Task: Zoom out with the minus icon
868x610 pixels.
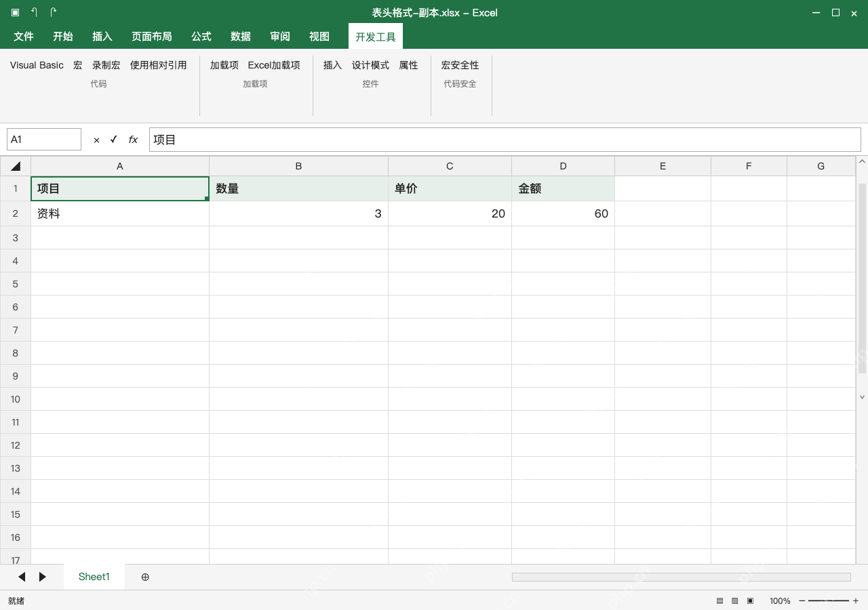Action: pos(802,601)
